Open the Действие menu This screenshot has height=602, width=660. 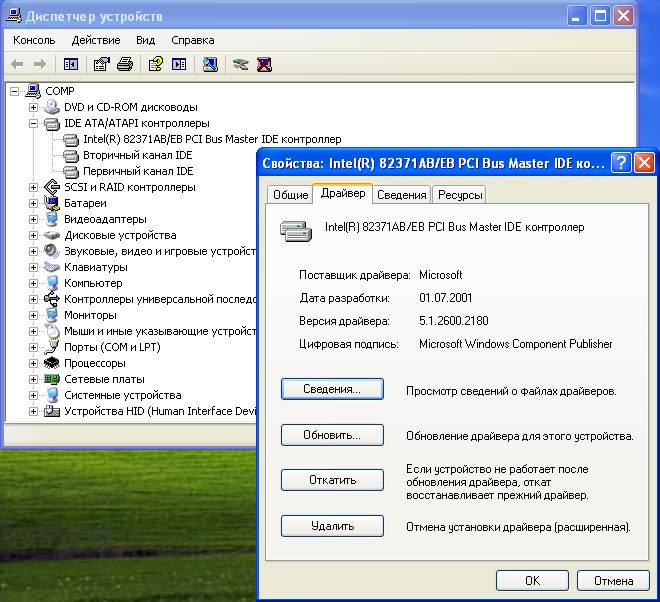pyautogui.click(x=96, y=40)
